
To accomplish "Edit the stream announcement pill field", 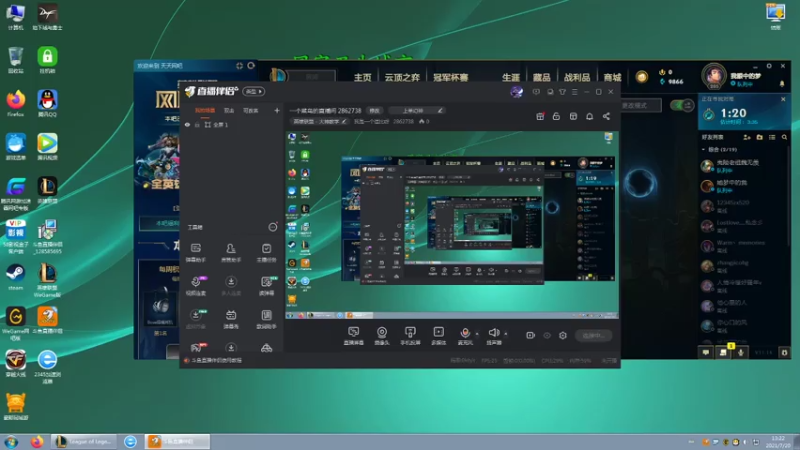I will click(x=416, y=110).
